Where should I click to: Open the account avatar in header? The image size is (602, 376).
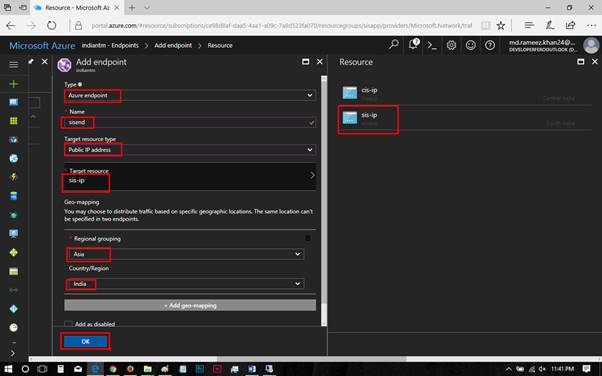591,45
